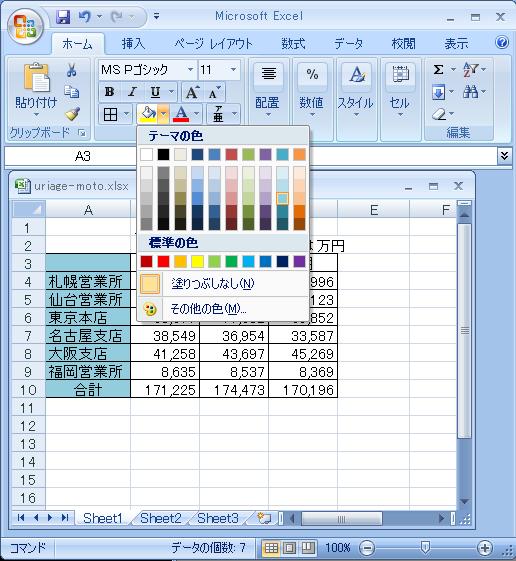The width and height of the screenshot is (516, 561).
Task: Open Find and Select binoculars icon
Action: tap(470, 92)
